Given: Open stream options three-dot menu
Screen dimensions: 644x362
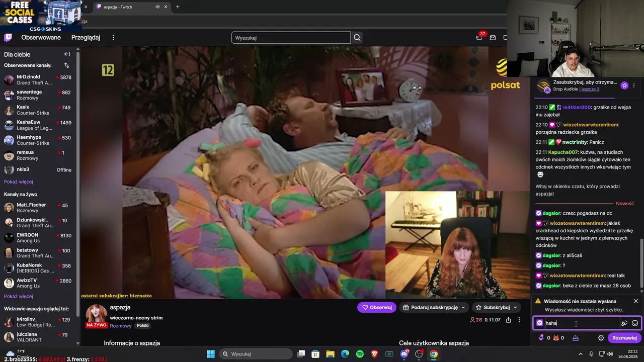Looking at the screenshot, I should coord(519,320).
